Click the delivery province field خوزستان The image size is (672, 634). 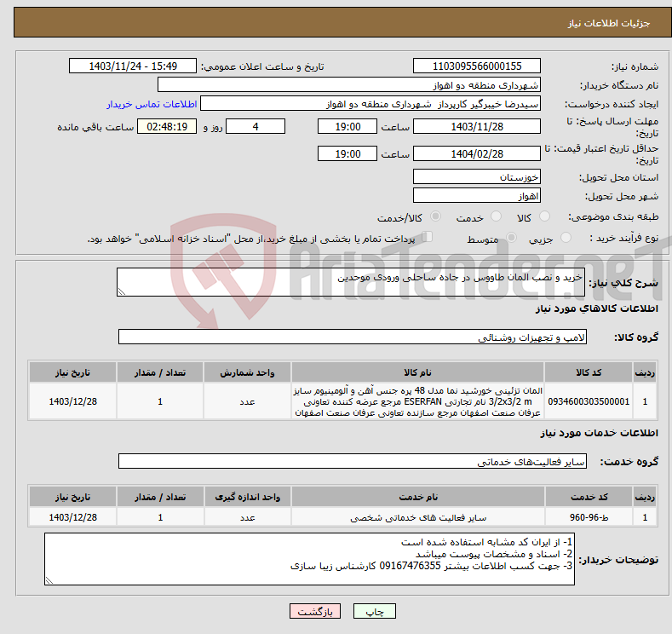click(x=477, y=176)
